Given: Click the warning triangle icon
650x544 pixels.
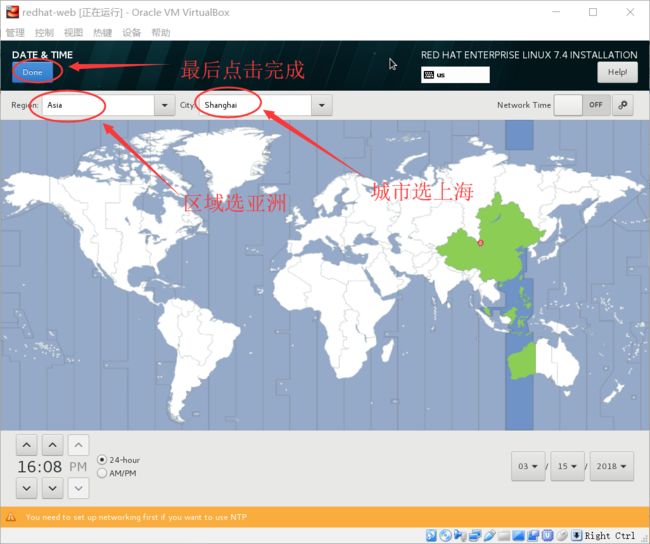Looking at the screenshot, I should (11, 517).
